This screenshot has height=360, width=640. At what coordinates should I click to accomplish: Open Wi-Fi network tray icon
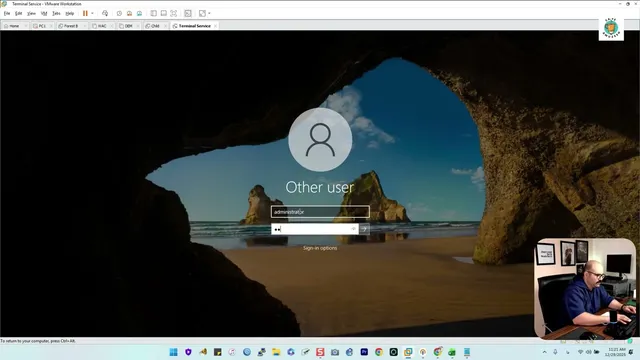580,352
